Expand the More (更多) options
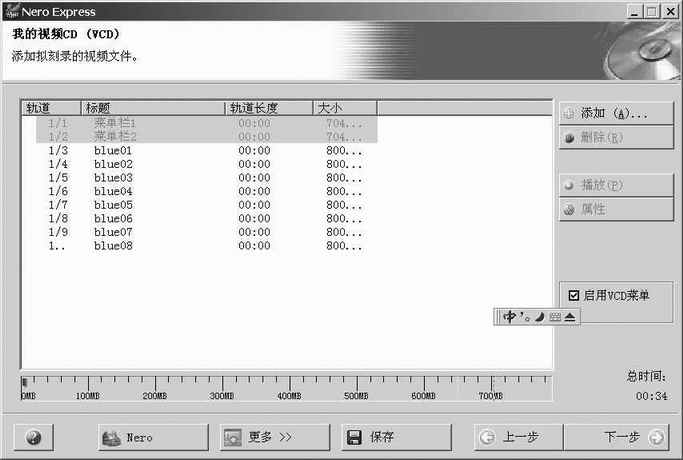Image resolution: width=683 pixels, height=460 pixels. click(275, 437)
